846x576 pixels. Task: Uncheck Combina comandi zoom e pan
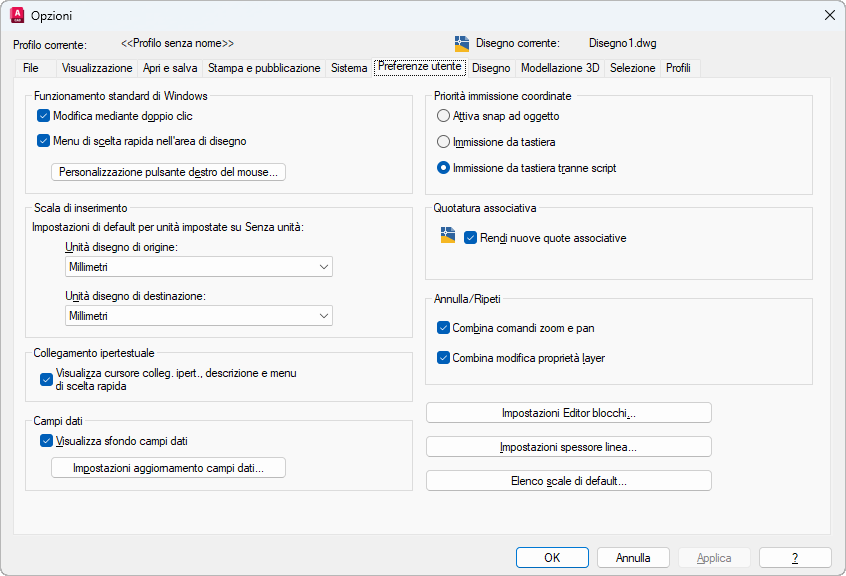tap(444, 328)
